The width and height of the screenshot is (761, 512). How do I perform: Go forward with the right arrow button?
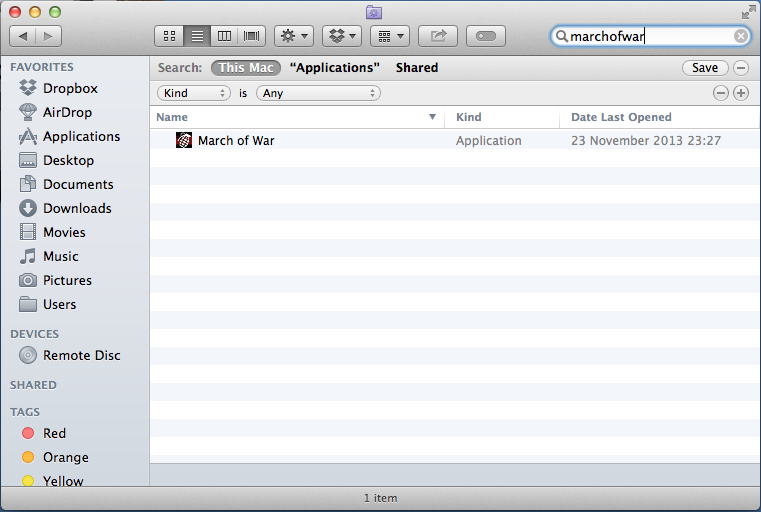[x=49, y=36]
